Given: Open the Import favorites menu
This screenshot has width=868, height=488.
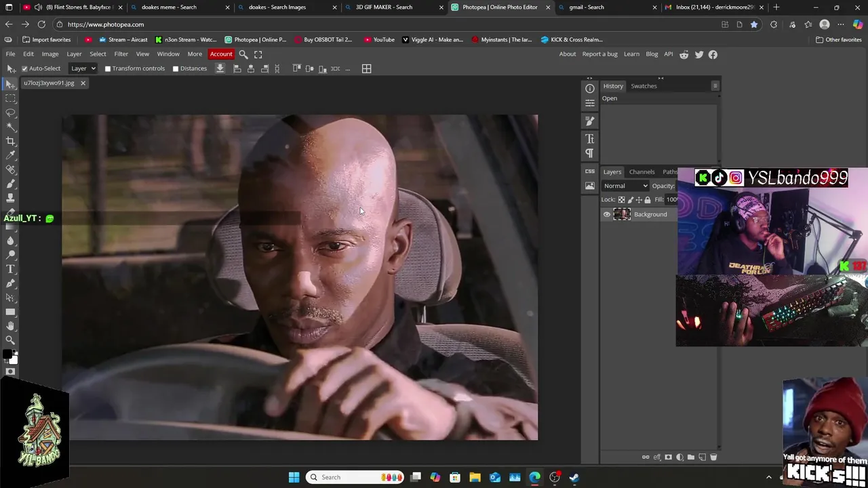Looking at the screenshot, I should (46, 39).
